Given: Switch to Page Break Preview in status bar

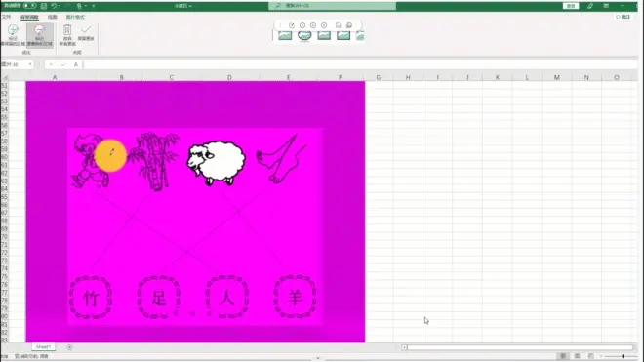Looking at the screenshot, I should (591, 356).
